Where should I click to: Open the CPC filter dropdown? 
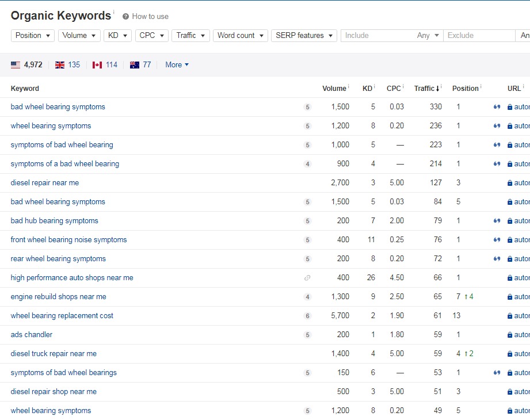[x=152, y=36]
